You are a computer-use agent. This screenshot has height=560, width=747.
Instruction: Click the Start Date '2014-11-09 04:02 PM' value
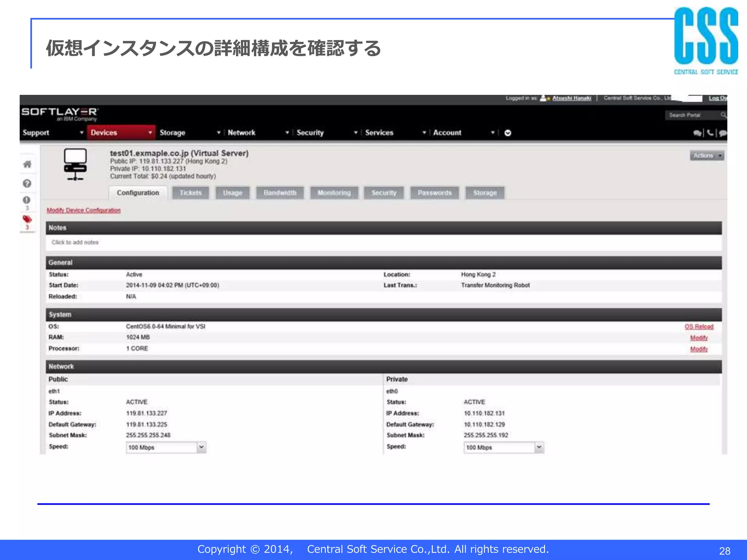pyautogui.click(x=173, y=285)
